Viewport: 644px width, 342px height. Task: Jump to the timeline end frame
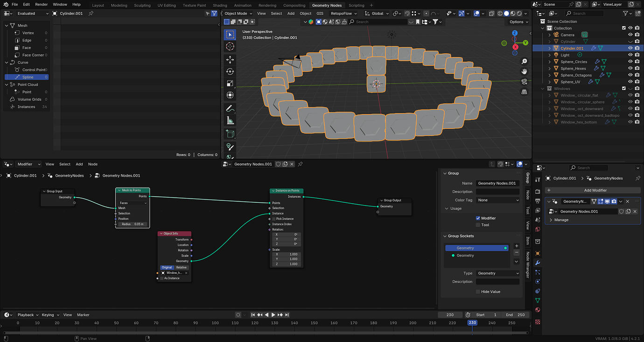[x=287, y=315]
